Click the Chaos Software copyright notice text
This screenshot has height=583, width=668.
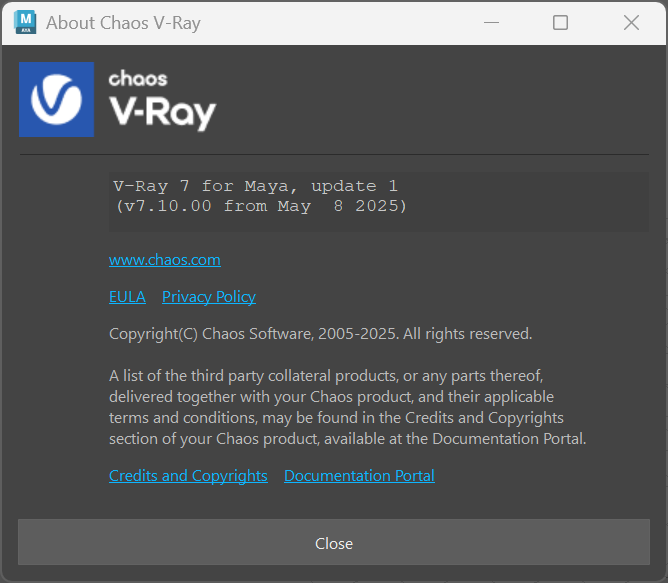click(x=320, y=334)
